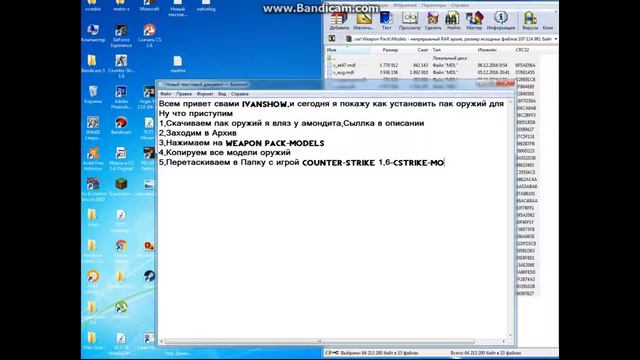Select the Bandicam 3 folder on desktop
Viewport: 640px width, 360px height.
(x=93, y=64)
